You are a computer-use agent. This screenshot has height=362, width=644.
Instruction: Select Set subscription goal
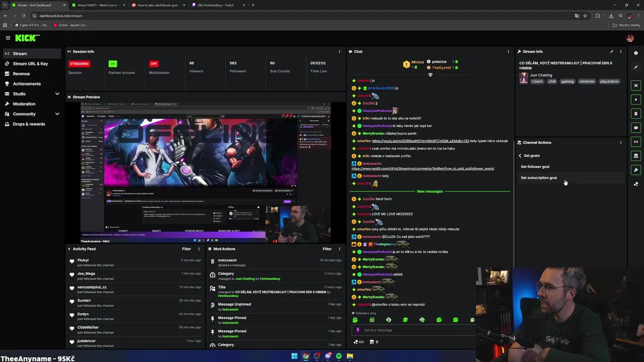point(539,177)
